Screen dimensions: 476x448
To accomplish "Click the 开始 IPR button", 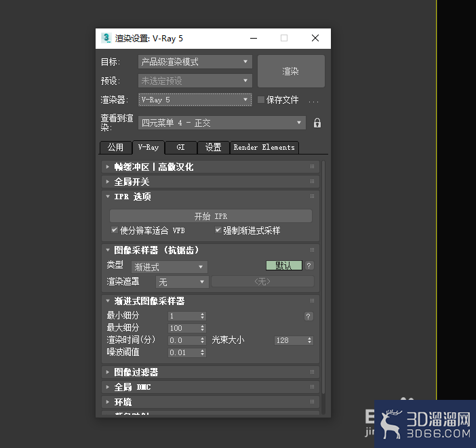I will (x=210, y=216).
